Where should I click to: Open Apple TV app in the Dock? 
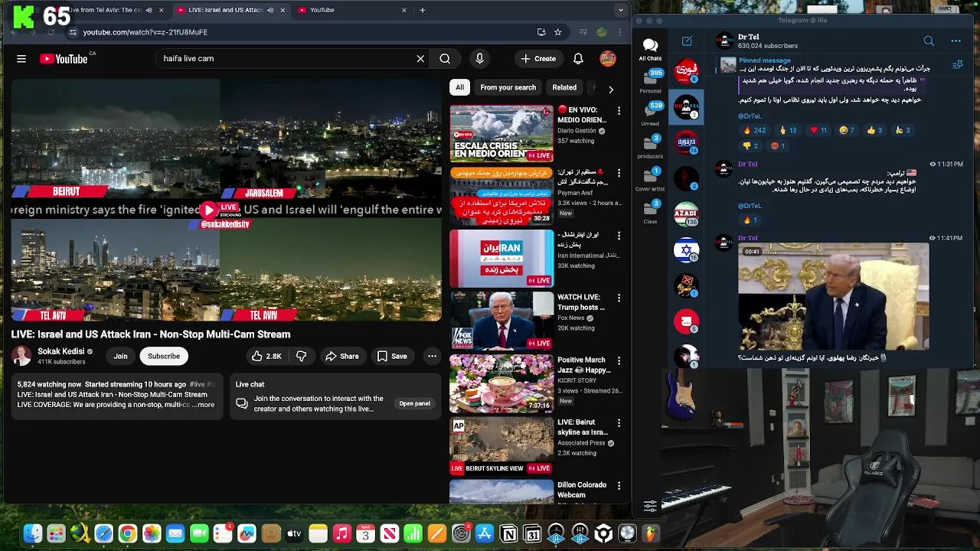(x=294, y=533)
